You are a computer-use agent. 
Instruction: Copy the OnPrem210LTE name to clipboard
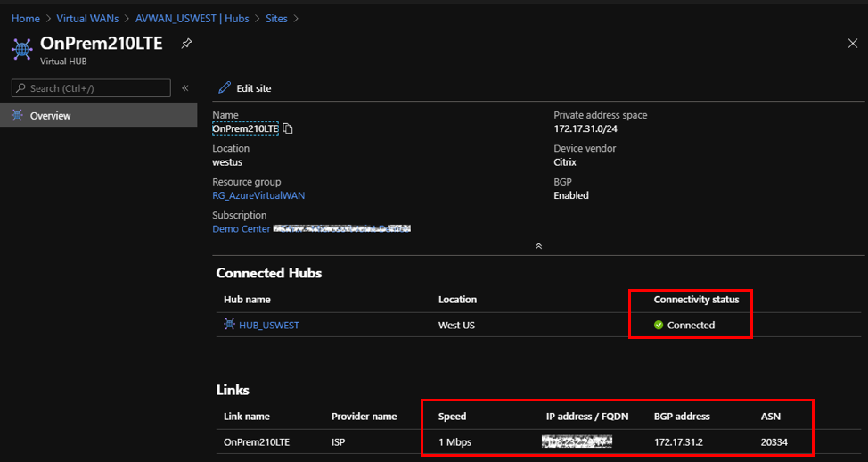point(288,128)
